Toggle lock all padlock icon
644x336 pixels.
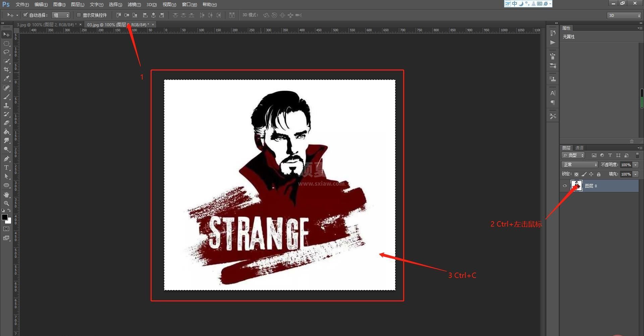(599, 174)
